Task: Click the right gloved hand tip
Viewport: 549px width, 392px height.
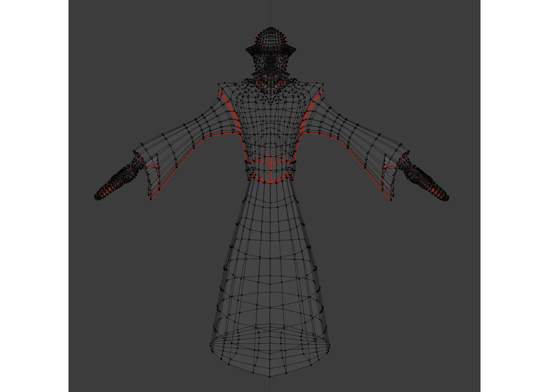Action: coord(447,198)
